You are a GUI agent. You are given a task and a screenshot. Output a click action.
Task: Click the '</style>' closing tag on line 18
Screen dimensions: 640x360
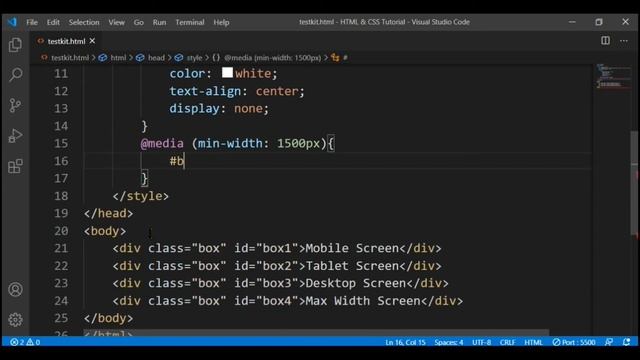click(141, 196)
